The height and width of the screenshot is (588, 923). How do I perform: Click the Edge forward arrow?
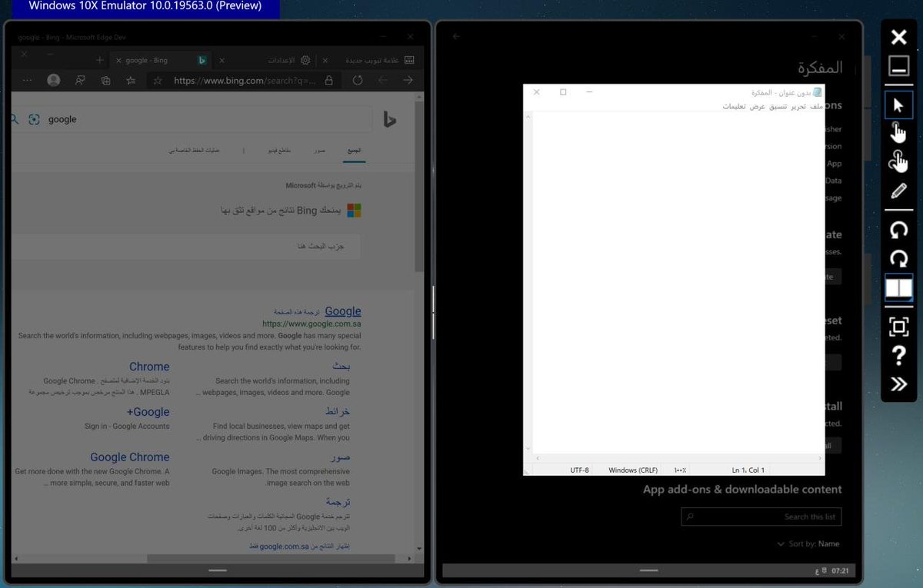click(408, 80)
